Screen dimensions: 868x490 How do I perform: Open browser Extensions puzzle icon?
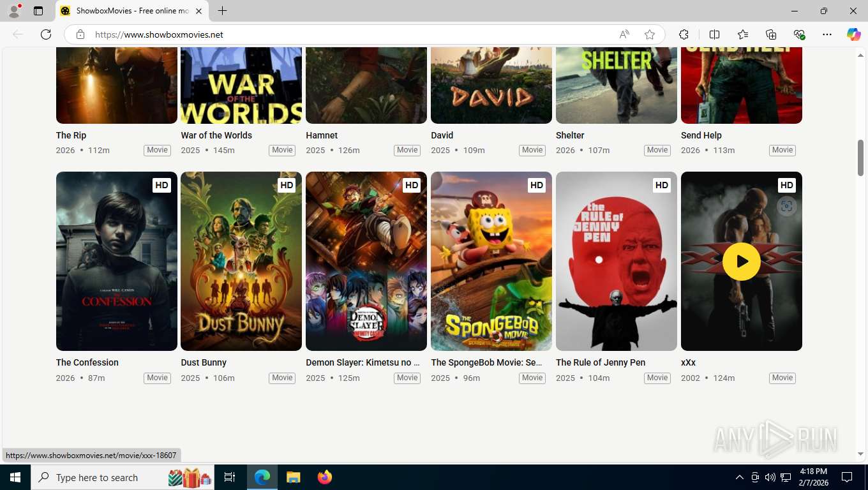[684, 34]
